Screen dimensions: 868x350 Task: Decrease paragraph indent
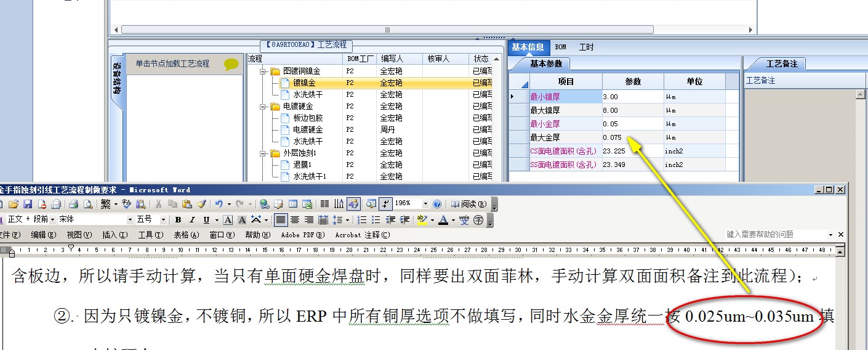[390, 220]
